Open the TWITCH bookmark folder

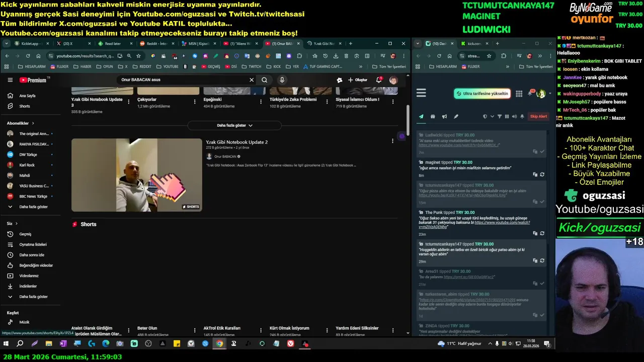(x=252, y=66)
